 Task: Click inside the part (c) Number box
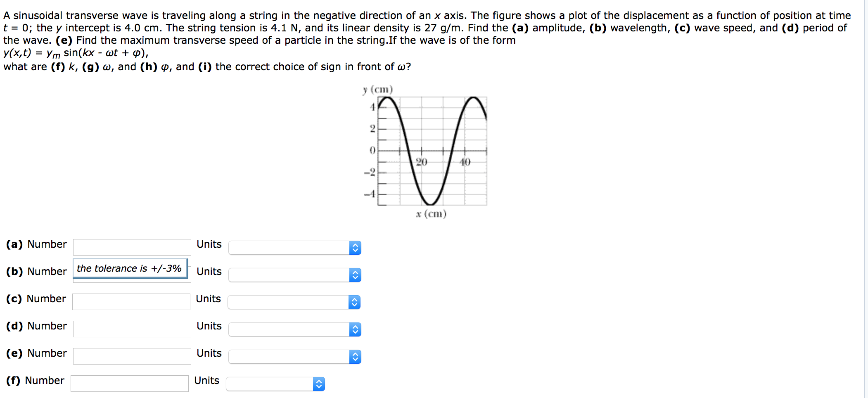pyautogui.click(x=131, y=301)
